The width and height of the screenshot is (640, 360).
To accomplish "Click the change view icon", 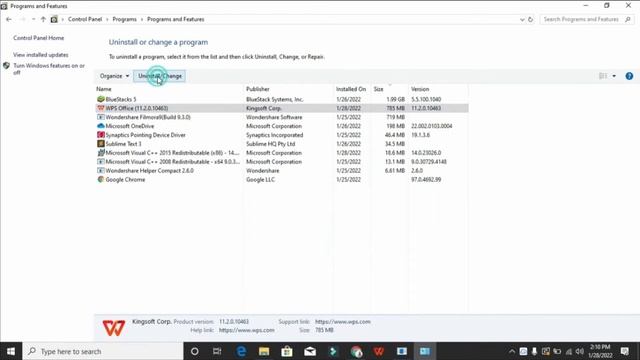I will 603,76.
